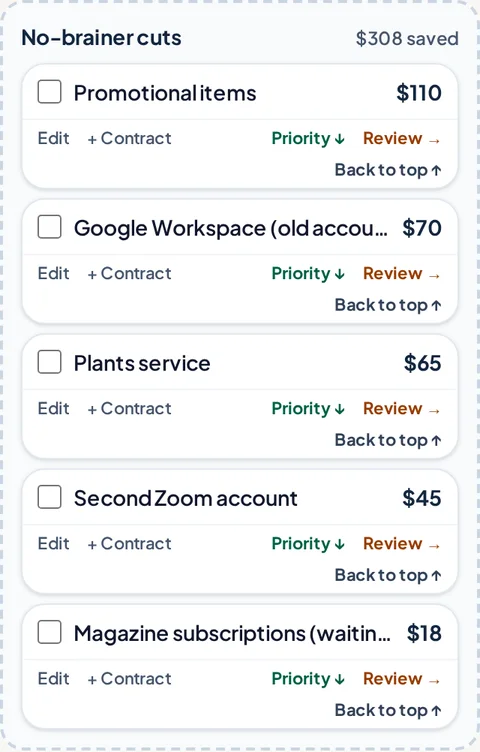This screenshot has width=480, height=752.
Task: Mark the Magazine subscriptions checkbox
Action: (x=49, y=633)
